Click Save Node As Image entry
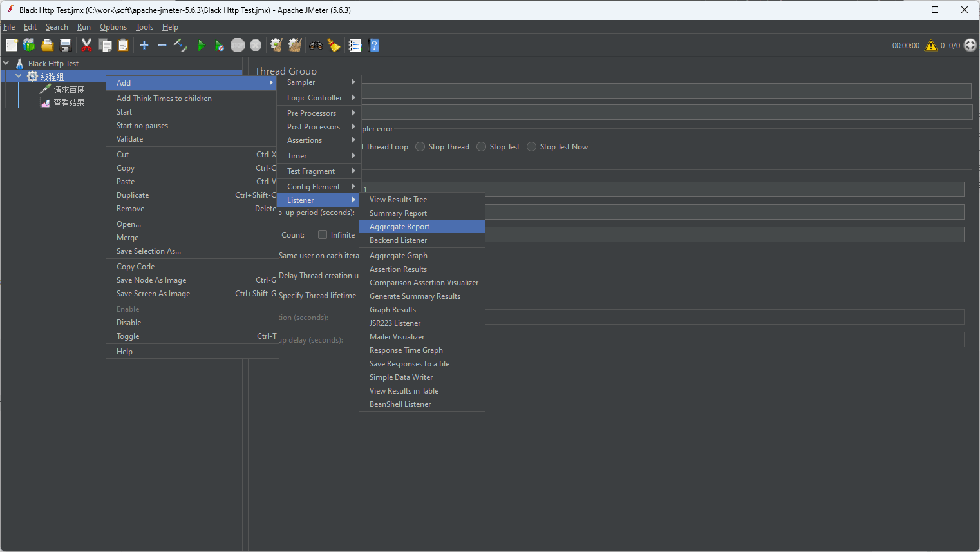980x552 pixels. tap(192, 280)
